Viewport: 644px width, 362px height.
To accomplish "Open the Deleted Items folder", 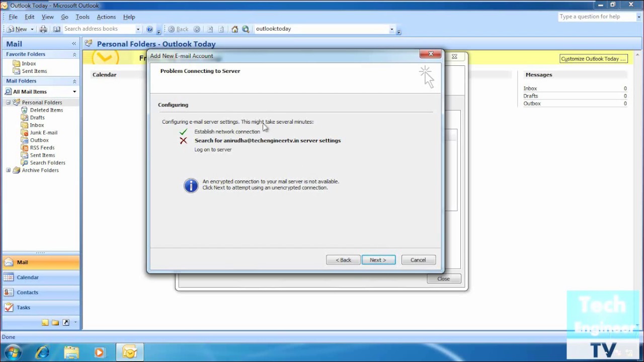I will coord(46,110).
